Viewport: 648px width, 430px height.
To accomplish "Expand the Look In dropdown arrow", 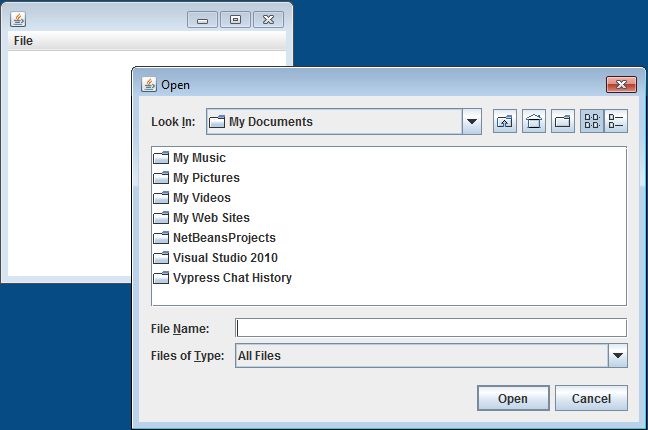I will pos(472,122).
